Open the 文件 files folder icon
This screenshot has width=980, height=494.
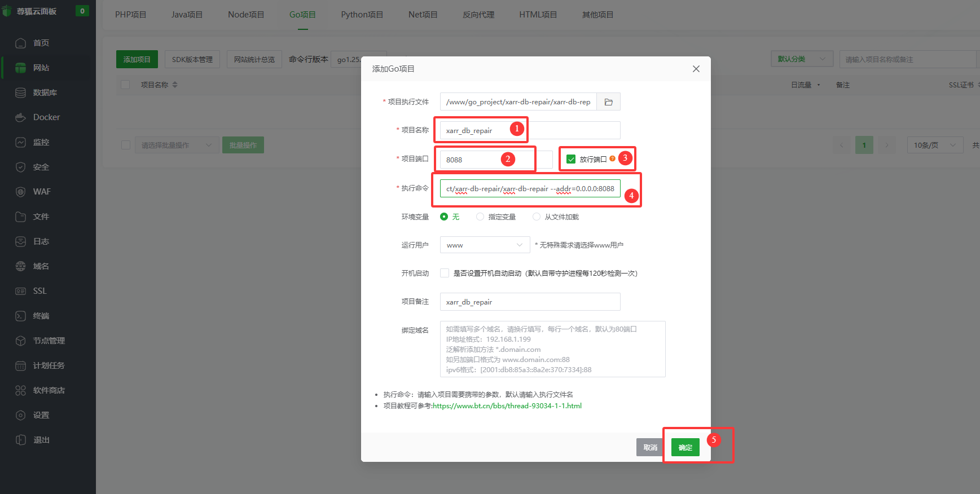21,217
